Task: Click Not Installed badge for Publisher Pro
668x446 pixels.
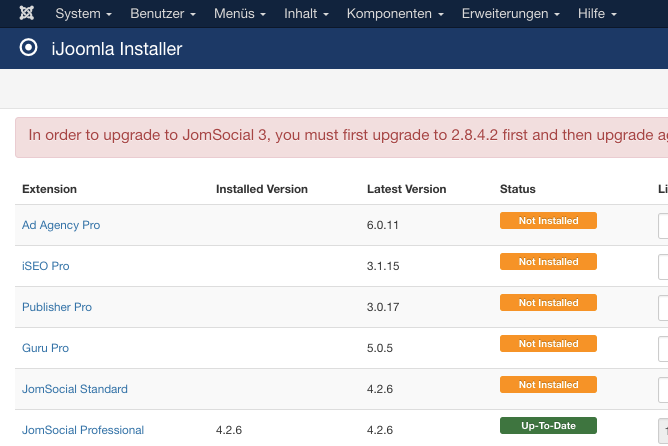Action: tap(548, 302)
